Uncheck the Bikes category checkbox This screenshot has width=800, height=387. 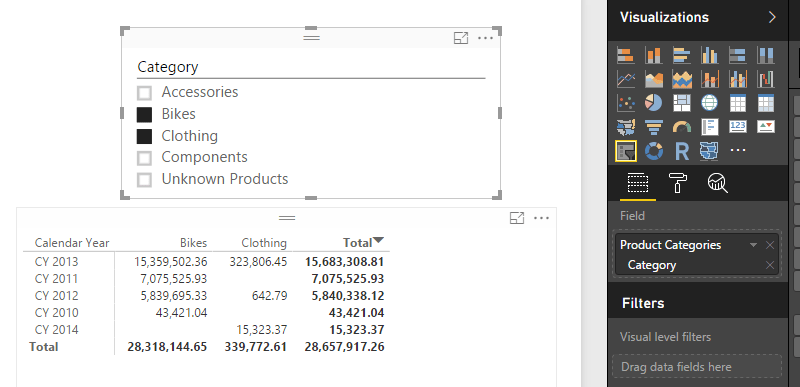point(144,115)
